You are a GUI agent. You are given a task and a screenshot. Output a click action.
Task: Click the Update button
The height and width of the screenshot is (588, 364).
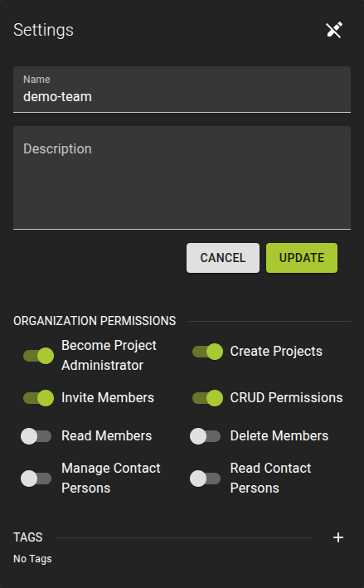click(302, 258)
